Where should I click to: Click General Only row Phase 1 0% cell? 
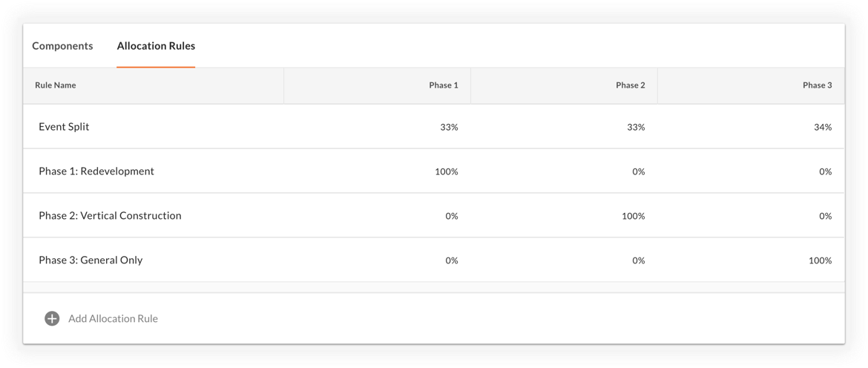(x=451, y=261)
